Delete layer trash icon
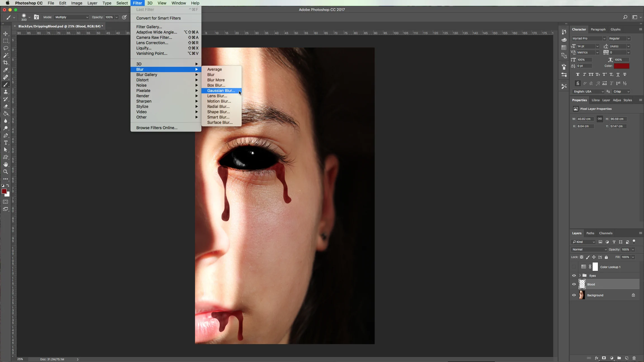 pos(634,358)
